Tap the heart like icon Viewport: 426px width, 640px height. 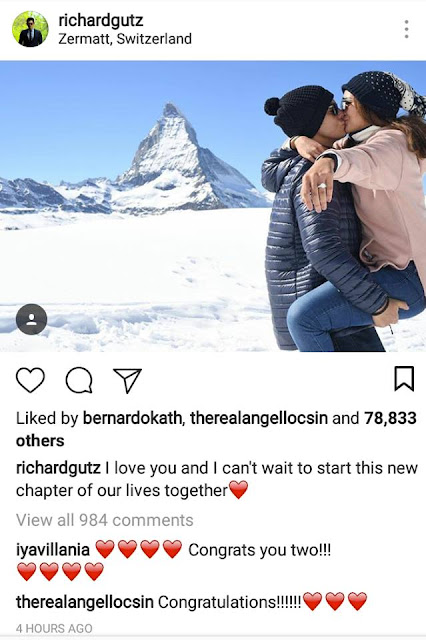point(30,380)
